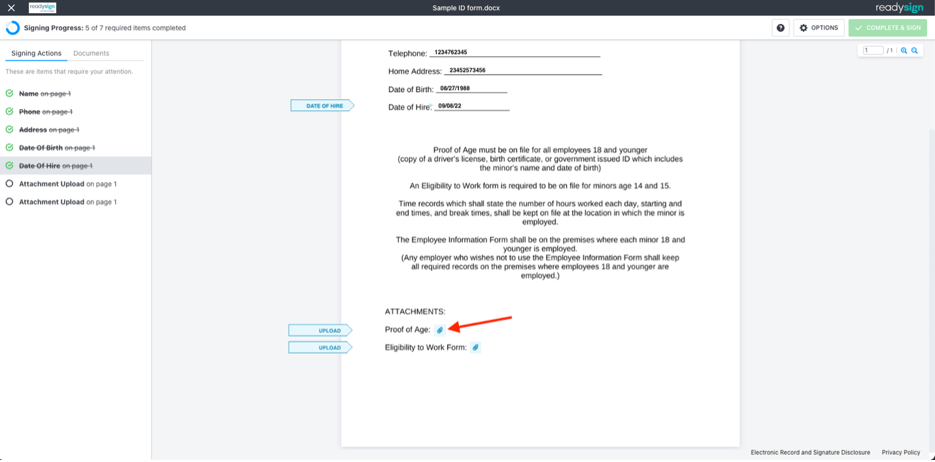The image size is (935, 462).
Task: Click the Date of Hire field tag
Action: [323, 106]
